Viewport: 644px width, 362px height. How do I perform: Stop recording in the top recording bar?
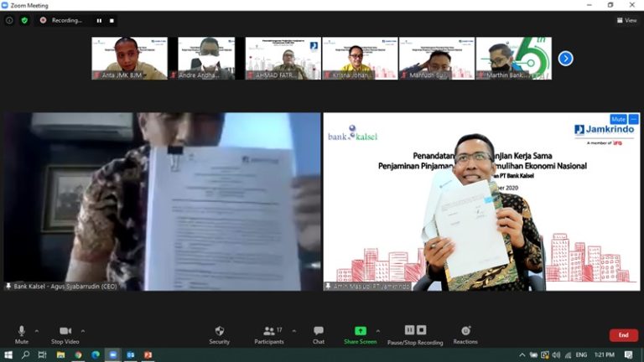(112, 20)
